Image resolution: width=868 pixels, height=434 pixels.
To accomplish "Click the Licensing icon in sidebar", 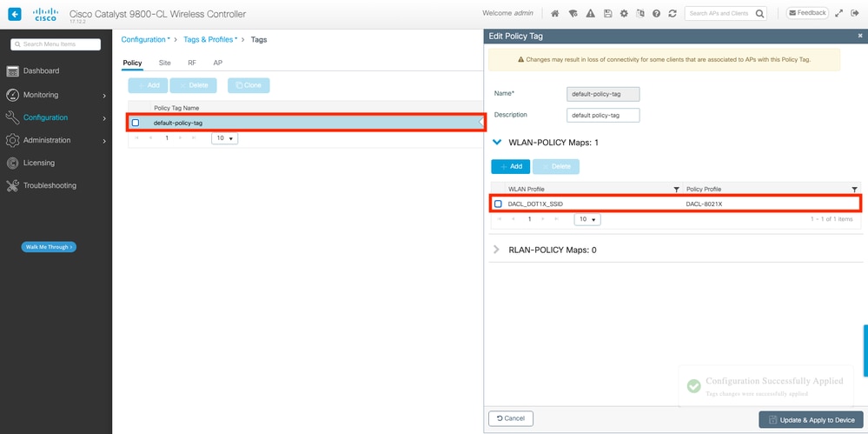I will click(x=12, y=163).
